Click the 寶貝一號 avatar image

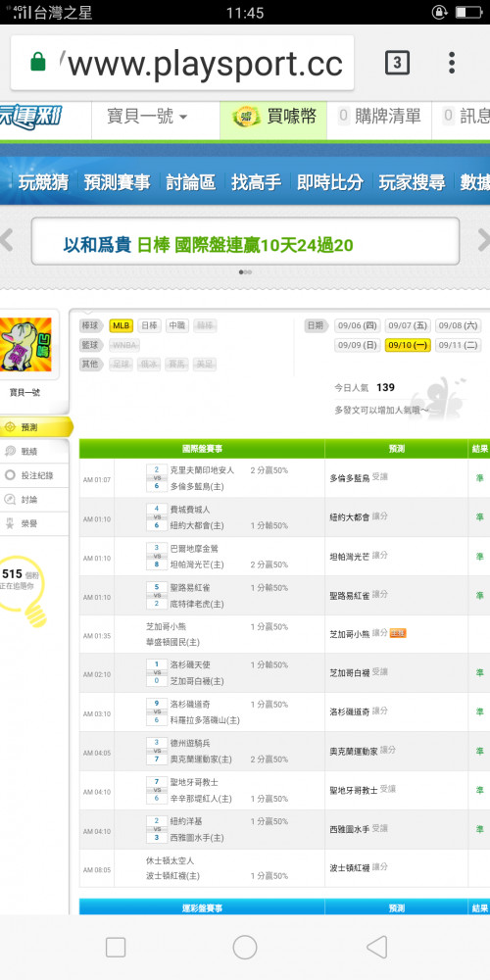coord(25,344)
